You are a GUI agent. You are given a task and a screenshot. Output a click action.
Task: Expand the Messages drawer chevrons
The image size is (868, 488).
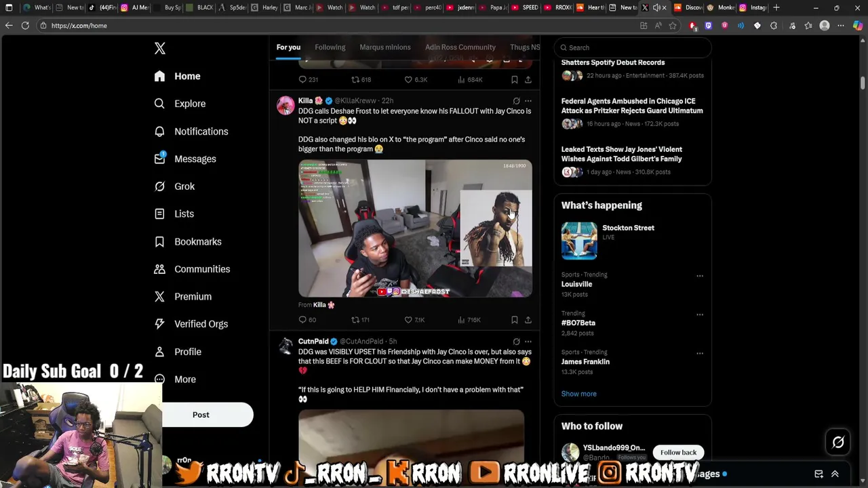pyautogui.click(x=835, y=474)
